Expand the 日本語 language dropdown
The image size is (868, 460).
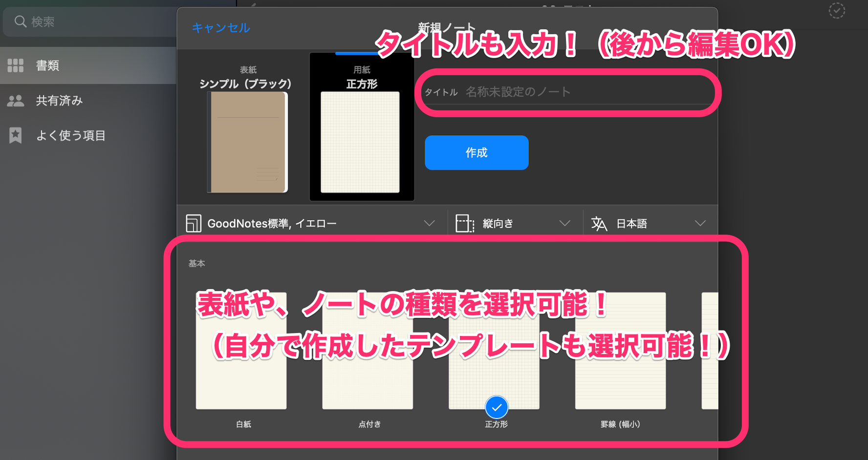700,223
